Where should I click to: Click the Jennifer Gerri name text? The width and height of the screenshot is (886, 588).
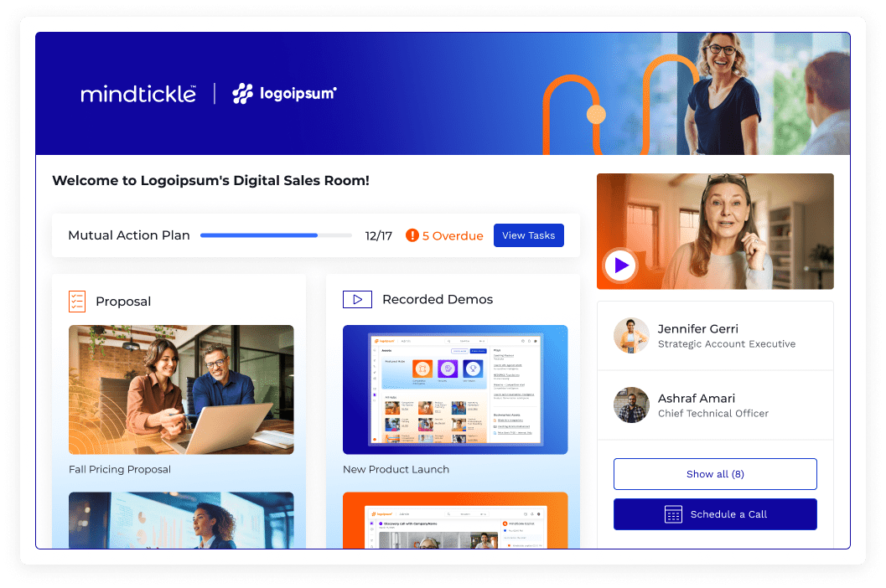[697, 328]
